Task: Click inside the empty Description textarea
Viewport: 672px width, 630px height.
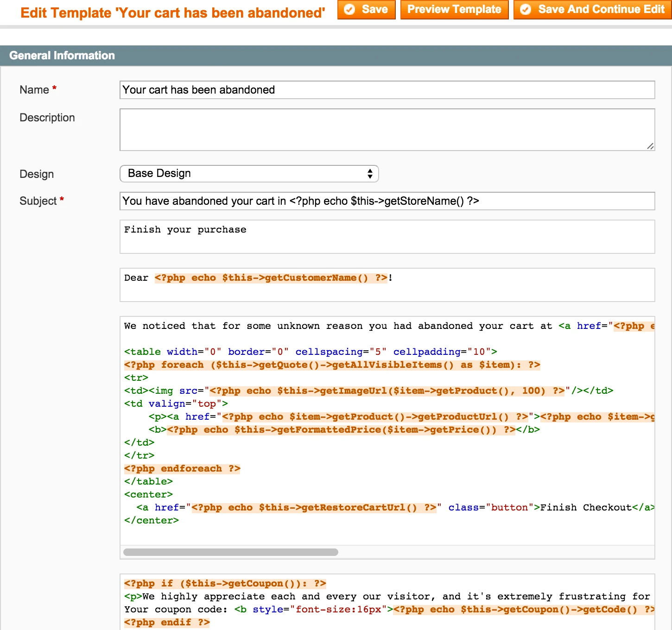Action: 387,130
